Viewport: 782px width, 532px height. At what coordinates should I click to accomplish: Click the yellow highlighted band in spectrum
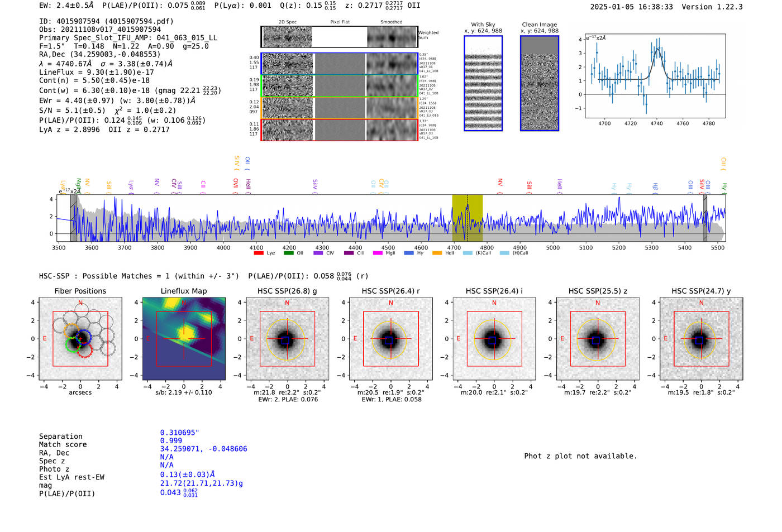coord(468,218)
